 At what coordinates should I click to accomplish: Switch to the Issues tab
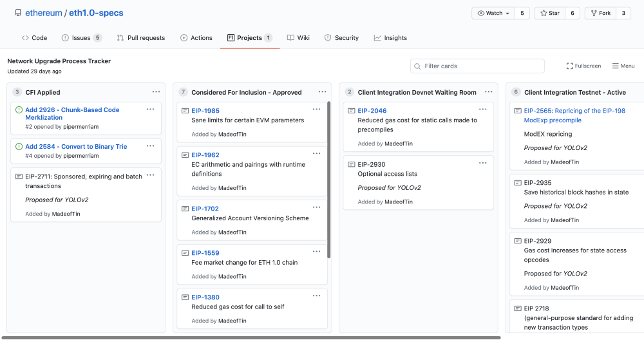(81, 38)
